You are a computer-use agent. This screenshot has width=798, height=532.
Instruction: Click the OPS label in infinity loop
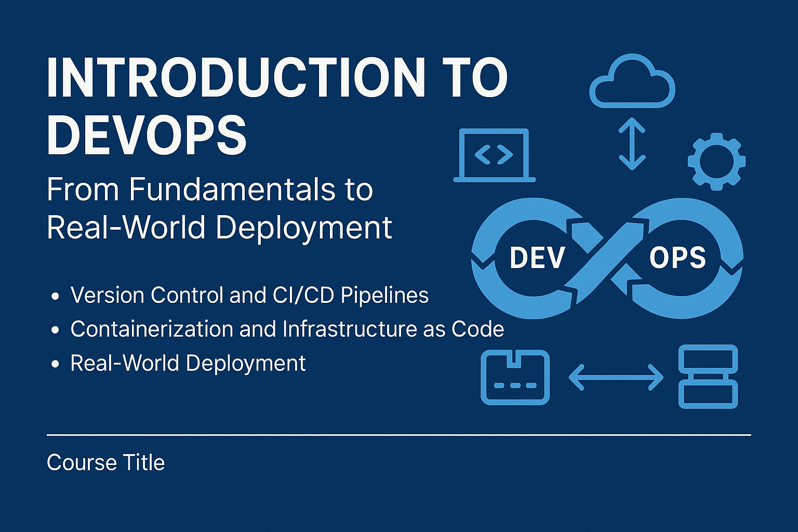677,258
